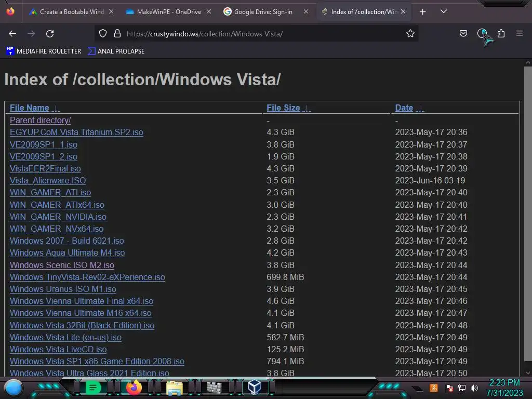The image size is (532, 399).
Task: Open the Pocket save icon
Action: tap(463, 33)
